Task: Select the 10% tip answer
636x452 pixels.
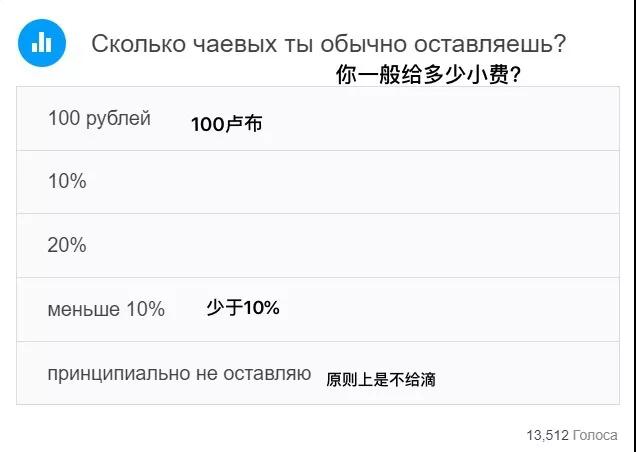Action: coord(318,182)
